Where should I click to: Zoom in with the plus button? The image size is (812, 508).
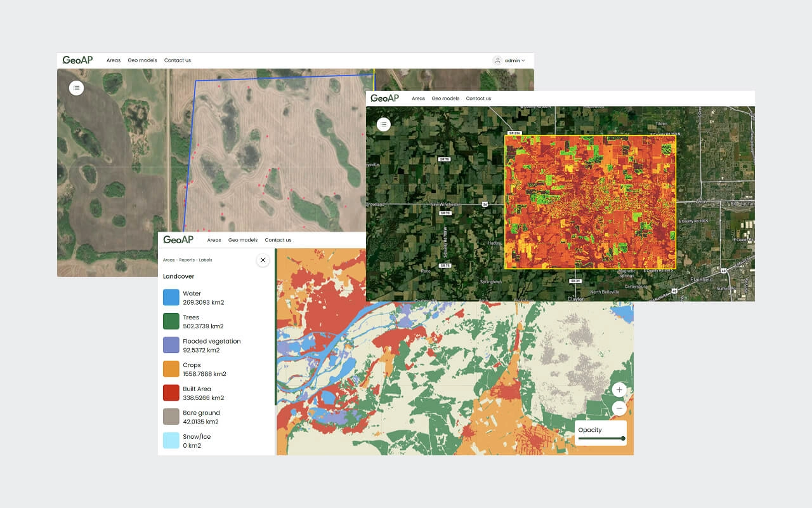tap(619, 390)
